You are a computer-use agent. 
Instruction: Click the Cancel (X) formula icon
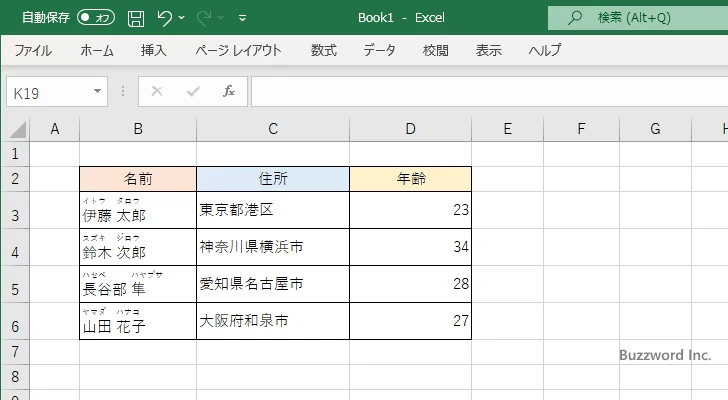pyautogui.click(x=157, y=91)
